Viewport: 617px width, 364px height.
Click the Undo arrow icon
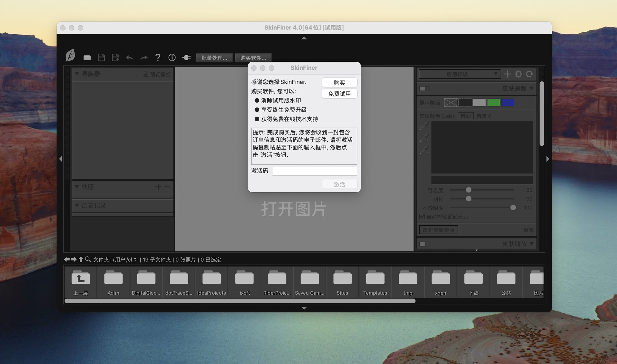click(x=130, y=58)
